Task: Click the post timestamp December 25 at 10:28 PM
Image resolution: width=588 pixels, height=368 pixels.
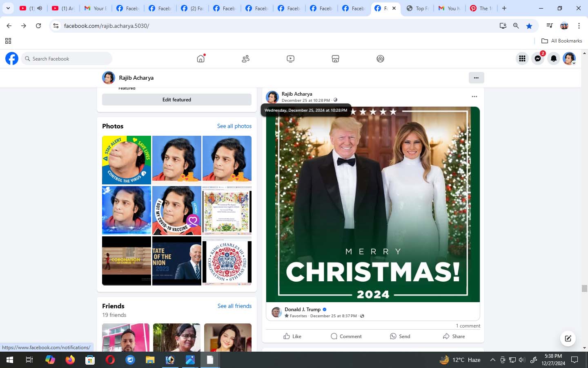Action: pos(306,100)
